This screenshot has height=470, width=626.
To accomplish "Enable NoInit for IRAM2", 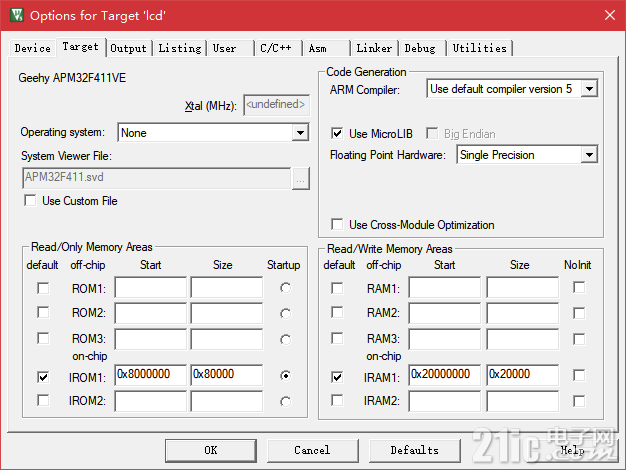I will tap(579, 401).
